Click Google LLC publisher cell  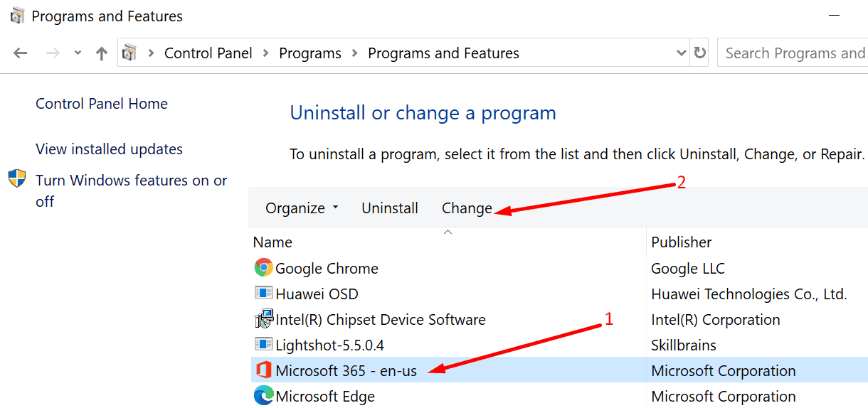point(688,269)
